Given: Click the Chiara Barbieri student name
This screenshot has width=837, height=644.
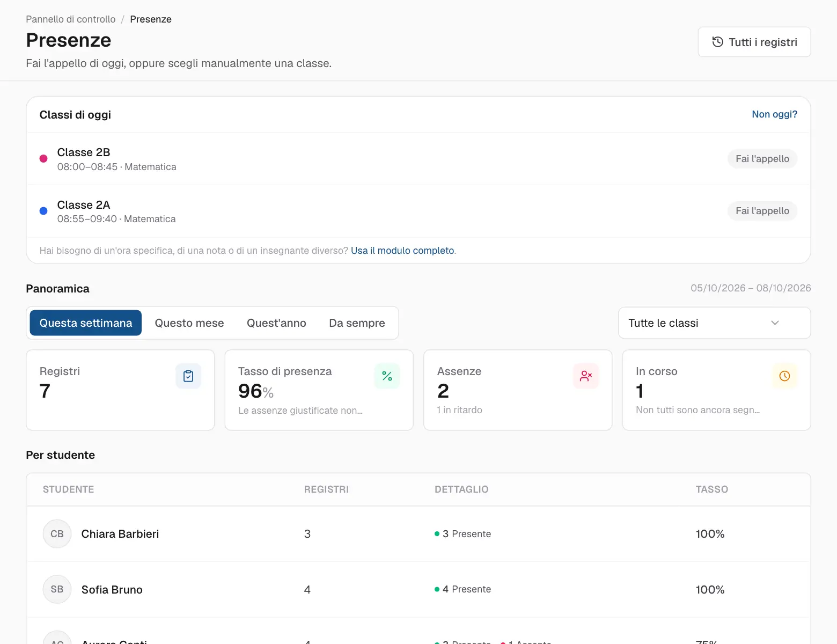Looking at the screenshot, I should (120, 534).
